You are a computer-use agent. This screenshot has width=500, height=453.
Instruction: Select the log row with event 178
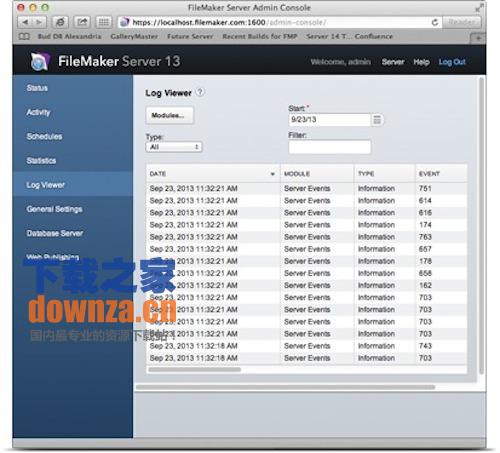tap(306, 261)
